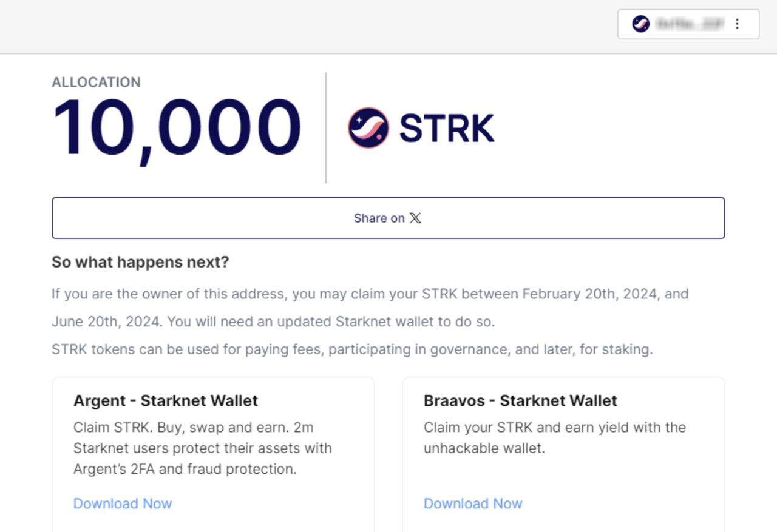The height and width of the screenshot is (532, 777).
Task: Click the X logo in Share button
Action: (415, 218)
